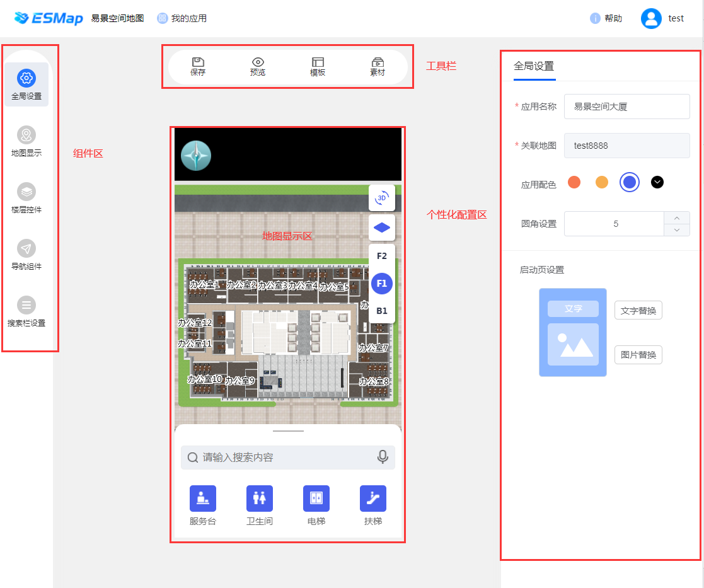Switch map to floor F2
The image size is (704, 588).
click(x=382, y=257)
